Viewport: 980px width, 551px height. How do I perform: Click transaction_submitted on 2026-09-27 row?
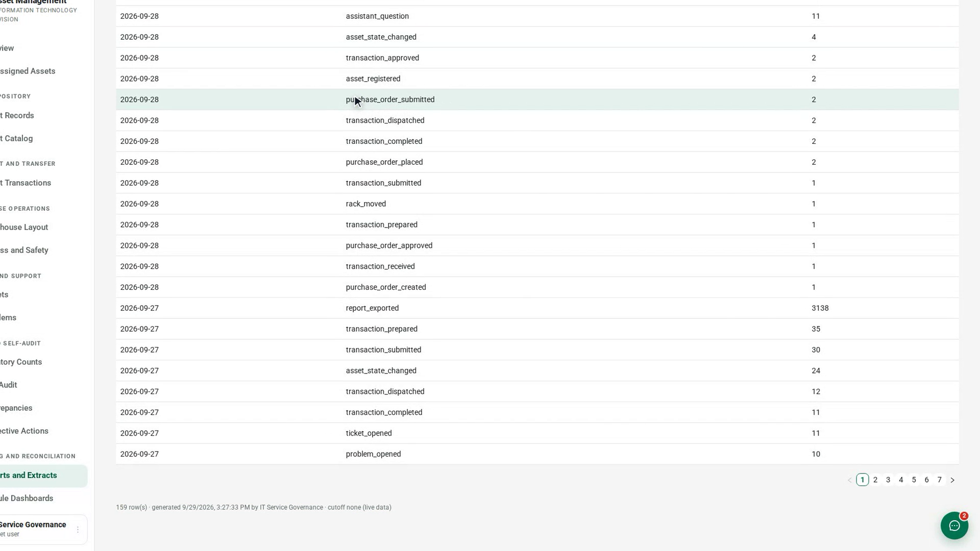pyautogui.click(x=383, y=350)
